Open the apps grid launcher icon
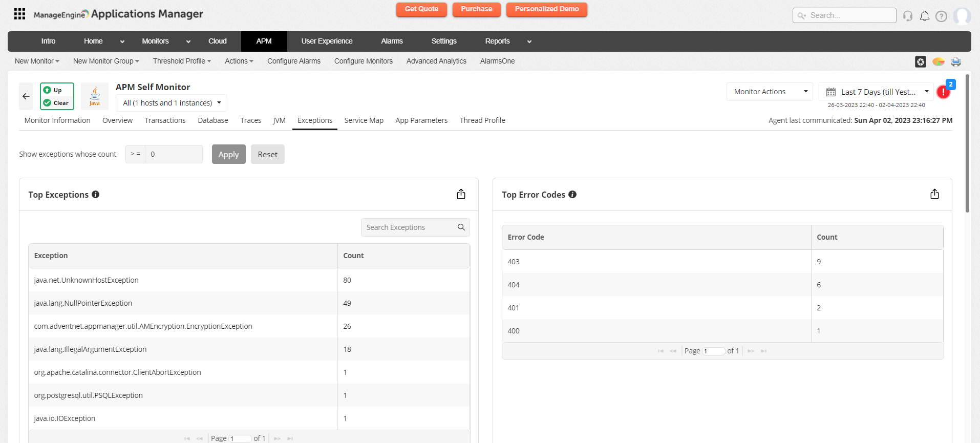This screenshot has width=980, height=443. pyautogui.click(x=19, y=14)
